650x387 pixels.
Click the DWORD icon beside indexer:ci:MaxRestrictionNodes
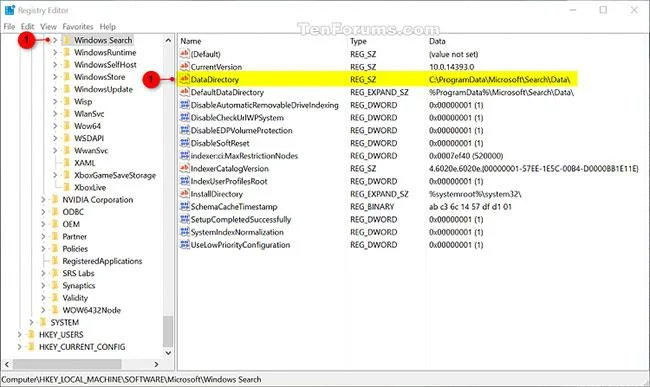pyautogui.click(x=185, y=155)
